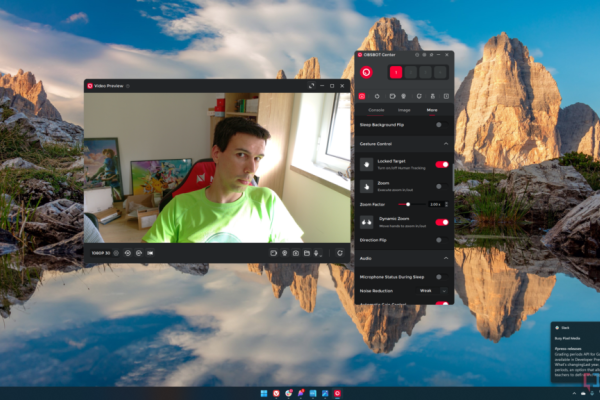Toggle Microphone Status During Sleep switch
This screenshot has height=400, width=600.
pyautogui.click(x=442, y=277)
